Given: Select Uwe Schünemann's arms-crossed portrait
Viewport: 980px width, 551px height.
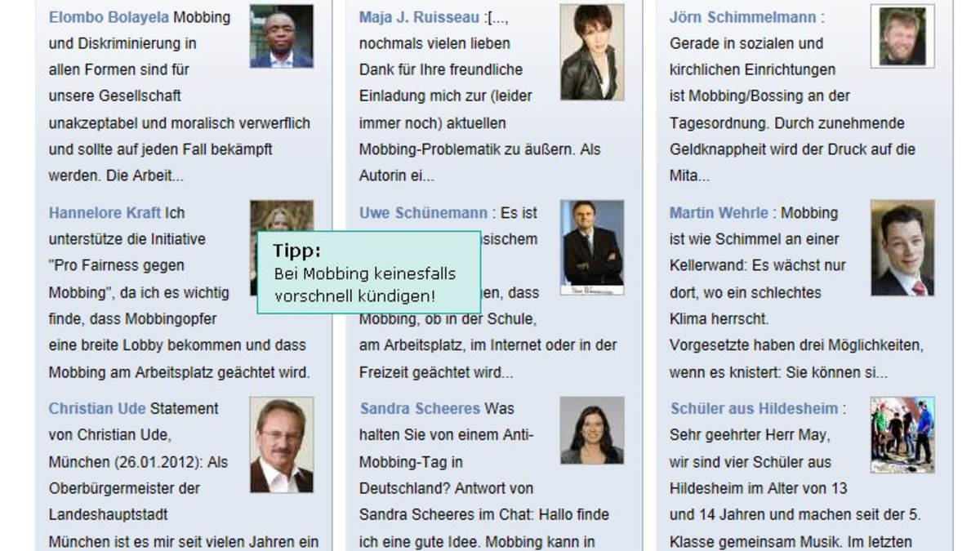Looking at the screenshot, I should tap(591, 247).
